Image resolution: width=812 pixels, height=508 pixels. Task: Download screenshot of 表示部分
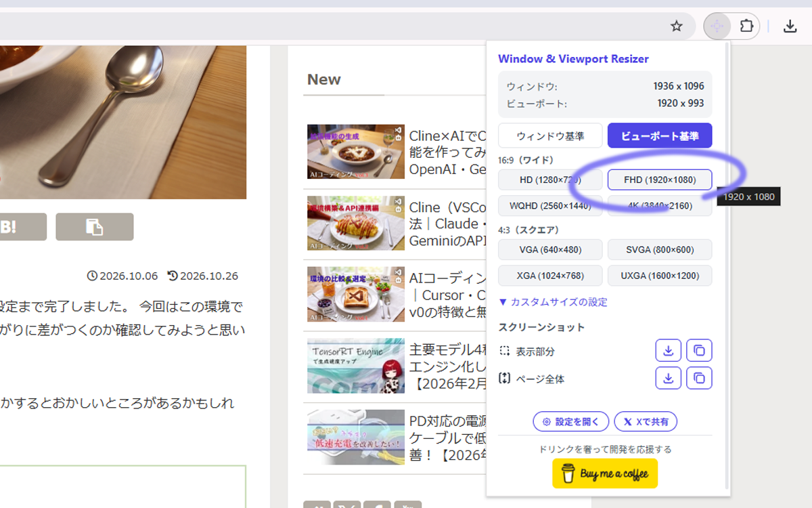(668, 351)
